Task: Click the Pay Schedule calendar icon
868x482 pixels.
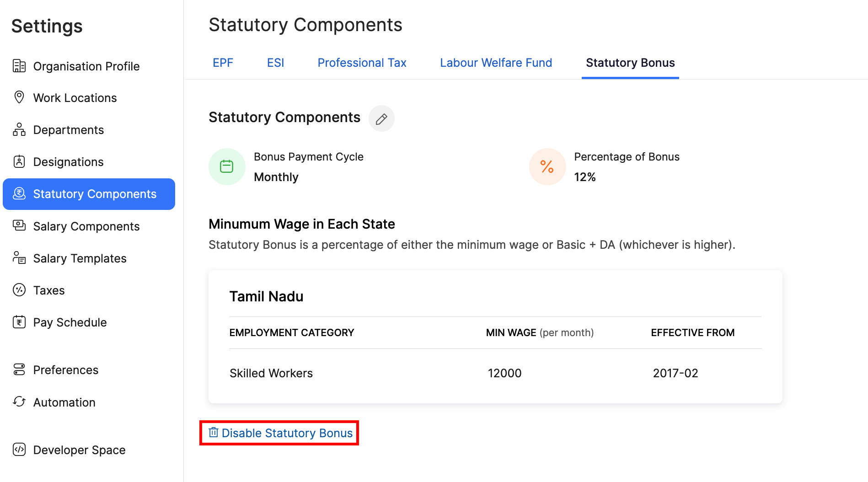Action: tap(19, 322)
